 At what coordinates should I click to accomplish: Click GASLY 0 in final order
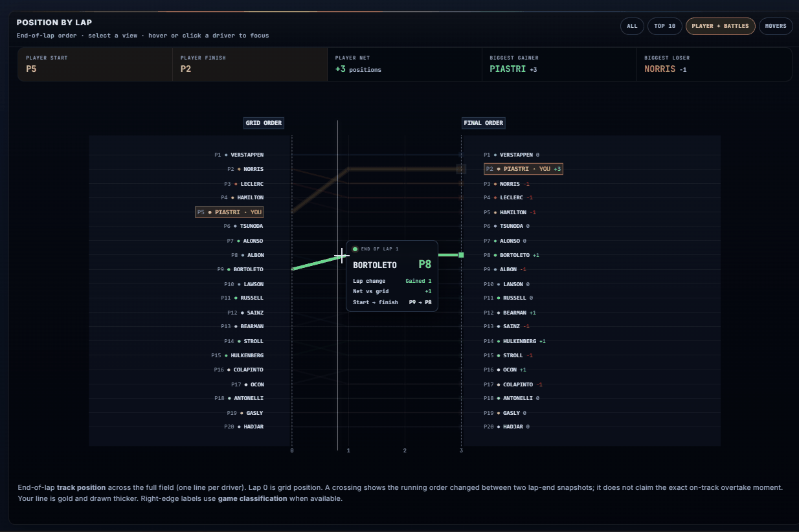point(505,413)
